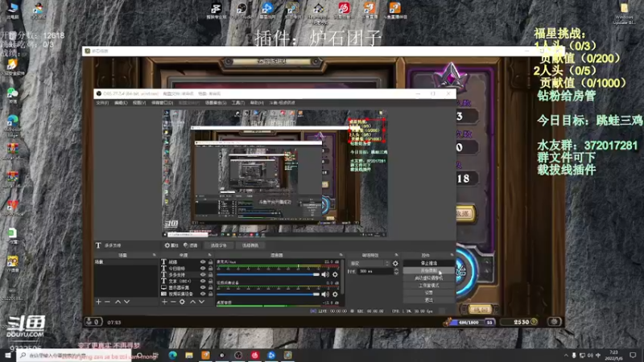Toggle visibility eye of 显示器采集 source
Viewport: 644px width, 362px height.
203,287
